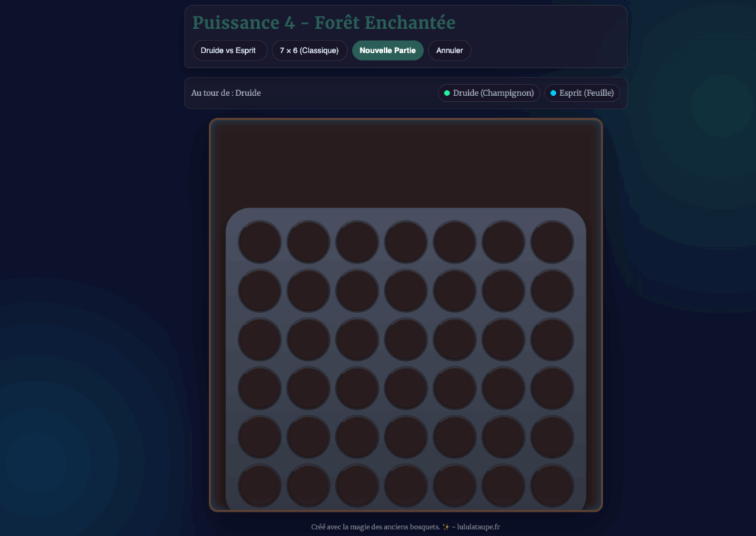This screenshot has height=536, width=756.
Task: Open the 7 × 6 (Classique) board size dropdown
Action: [x=309, y=51]
